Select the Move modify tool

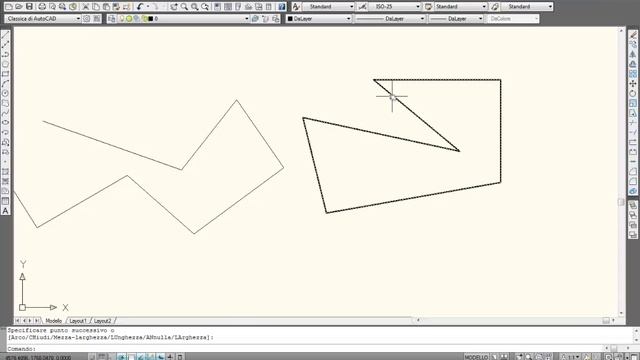click(633, 84)
